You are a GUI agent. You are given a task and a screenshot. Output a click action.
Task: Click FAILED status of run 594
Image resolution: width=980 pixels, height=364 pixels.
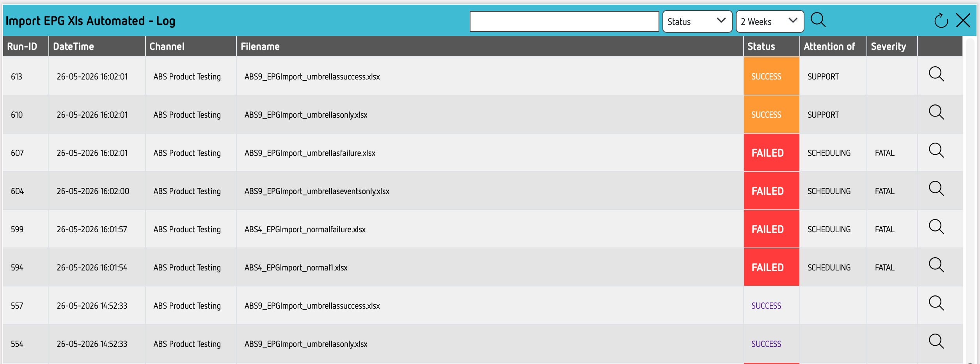(771, 267)
